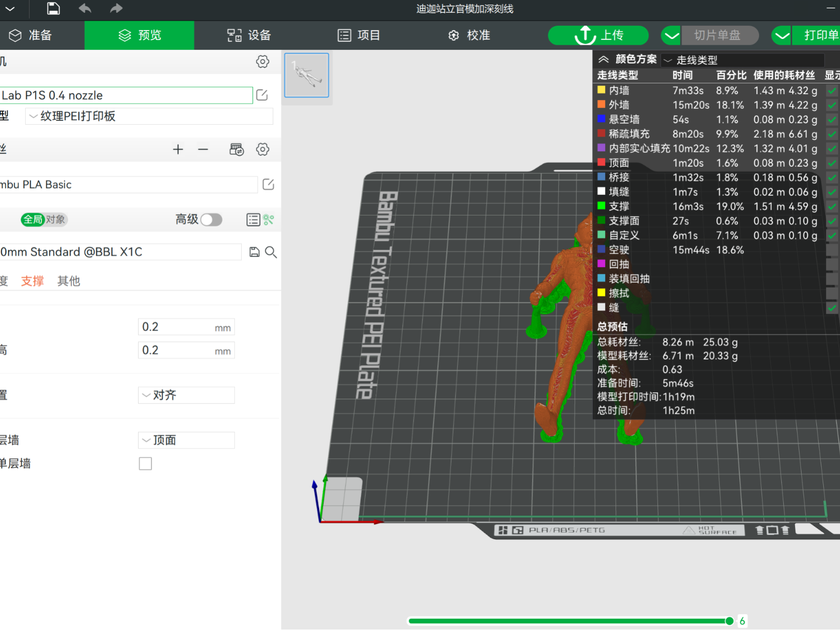Remove a filament with minus icon

[x=203, y=149]
